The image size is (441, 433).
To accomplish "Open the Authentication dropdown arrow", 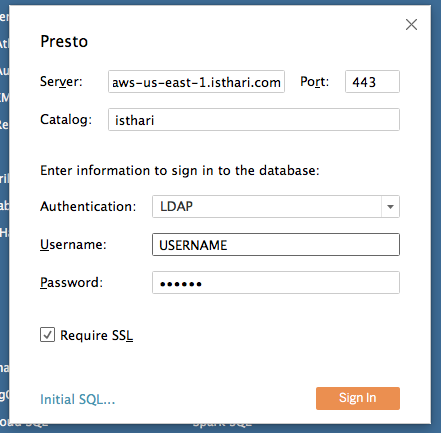I will [390, 207].
